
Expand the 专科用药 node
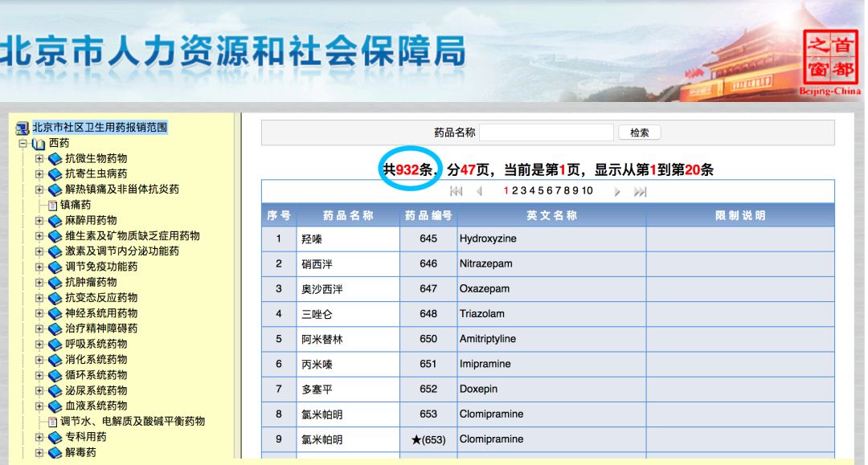click(x=39, y=438)
